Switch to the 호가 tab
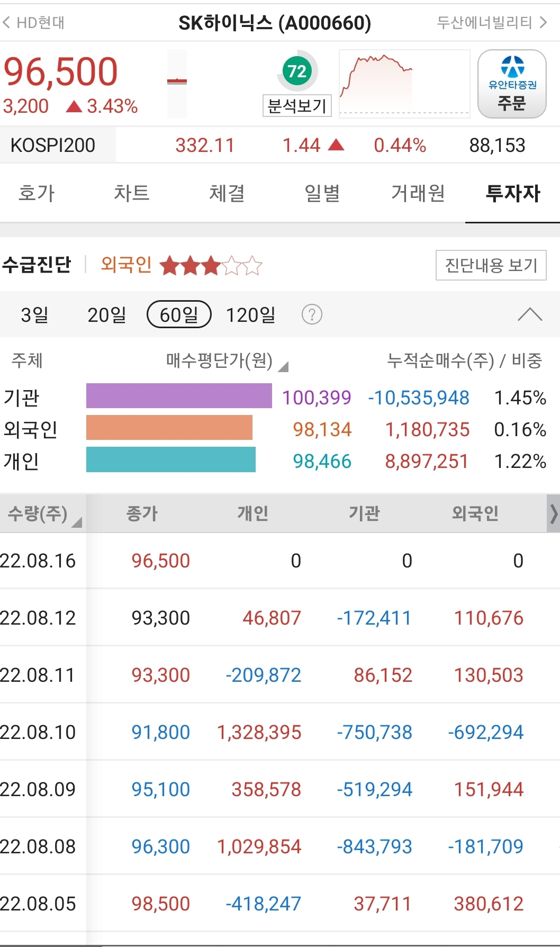 (37, 193)
